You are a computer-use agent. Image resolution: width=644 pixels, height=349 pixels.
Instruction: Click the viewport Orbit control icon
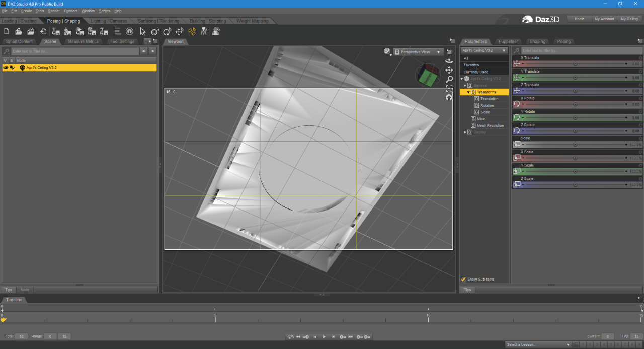[449, 61]
